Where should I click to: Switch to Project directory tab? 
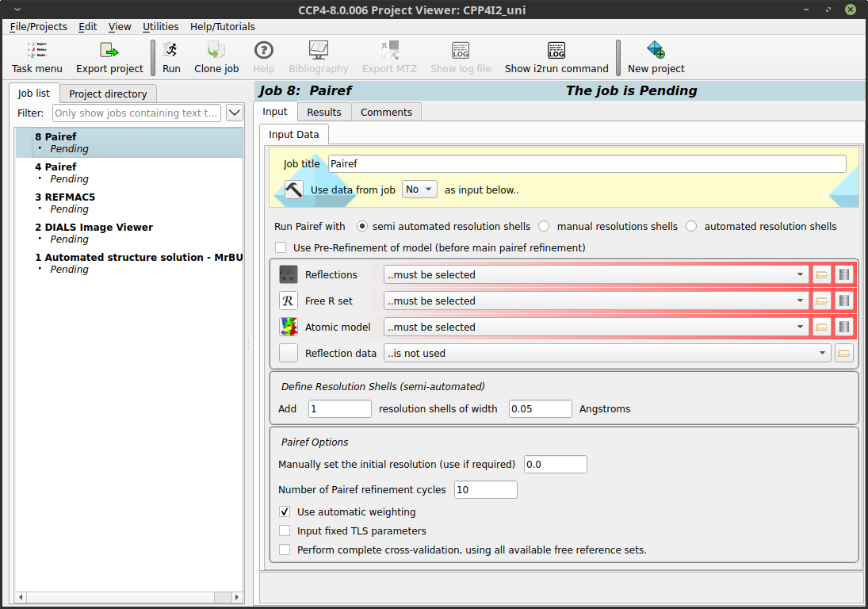pos(108,94)
